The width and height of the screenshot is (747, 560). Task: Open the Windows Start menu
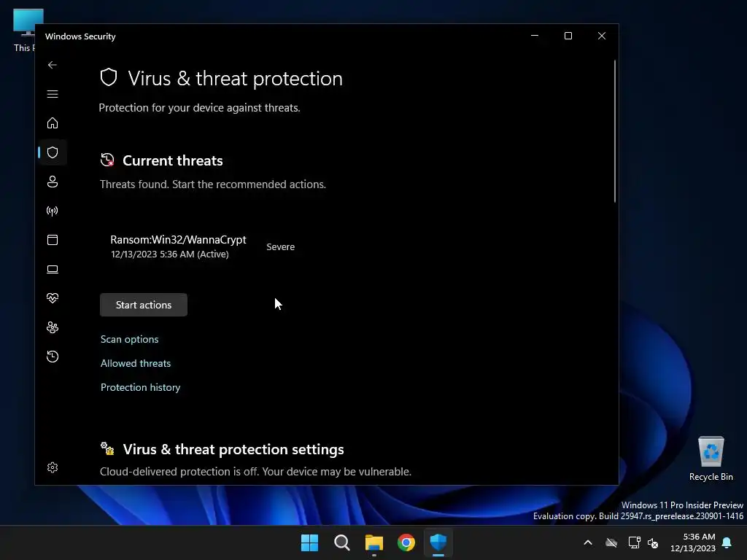[309, 542]
